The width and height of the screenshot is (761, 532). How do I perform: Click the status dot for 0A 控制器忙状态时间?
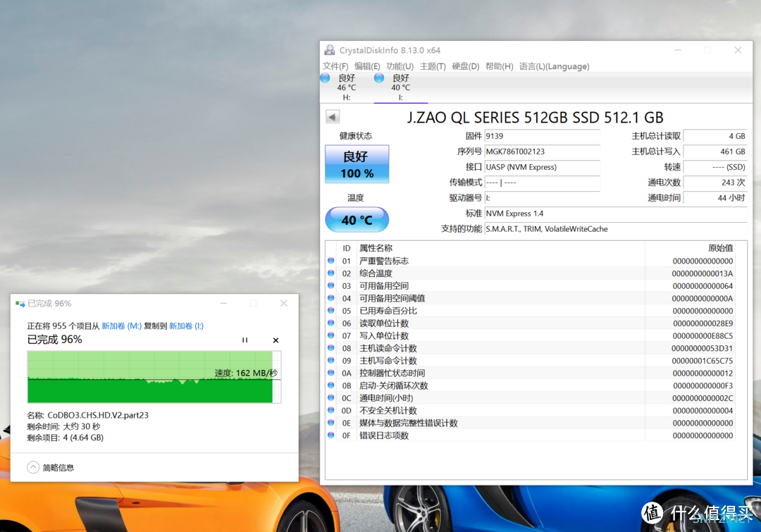click(331, 373)
